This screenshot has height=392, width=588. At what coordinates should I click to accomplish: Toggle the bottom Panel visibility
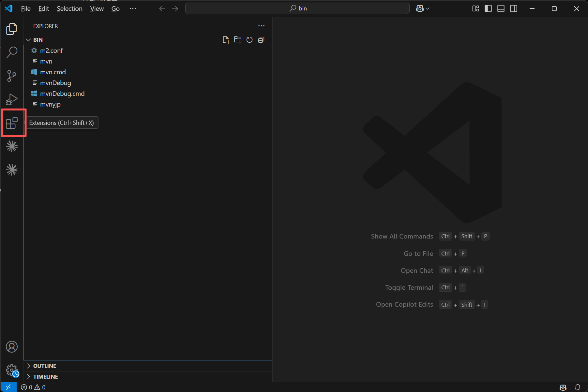tap(501, 9)
